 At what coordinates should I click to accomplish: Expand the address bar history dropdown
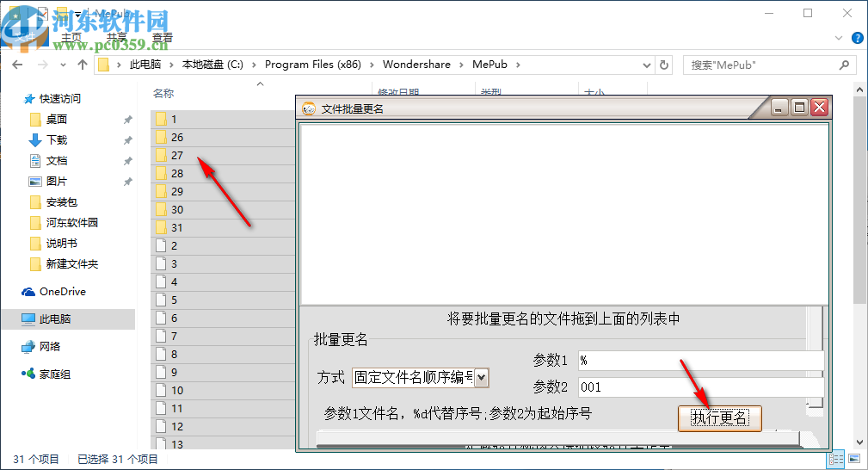point(647,65)
